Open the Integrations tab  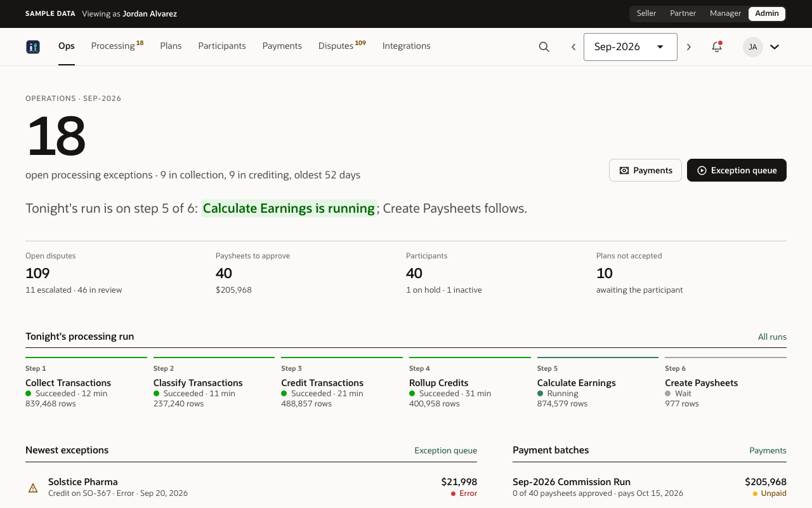click(x=407, y=46)
